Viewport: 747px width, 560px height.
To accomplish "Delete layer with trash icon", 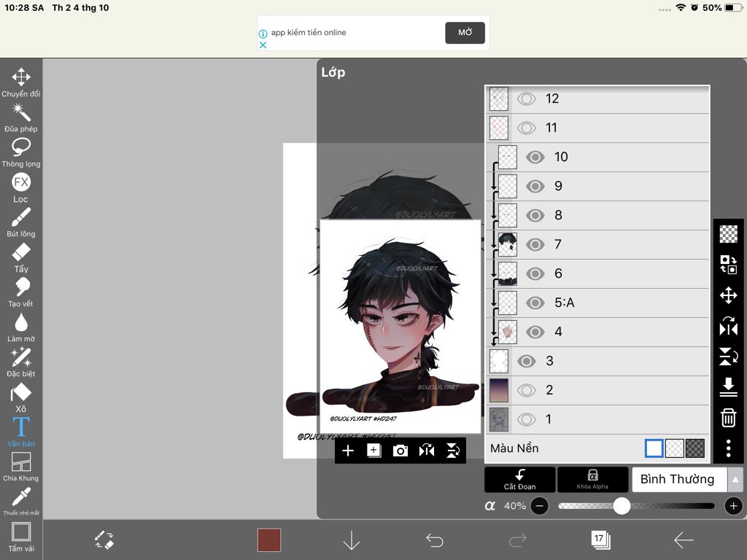I will click(x=729, y=418).
